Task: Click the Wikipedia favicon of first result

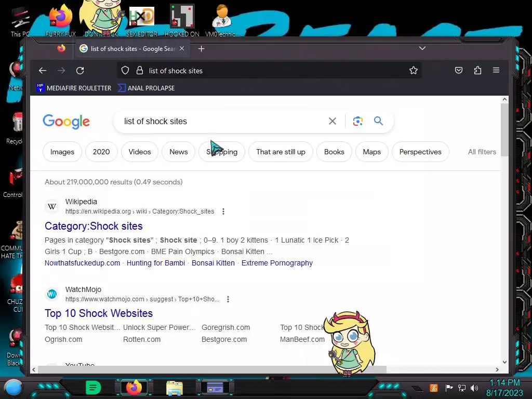Action: coord(52,206)
